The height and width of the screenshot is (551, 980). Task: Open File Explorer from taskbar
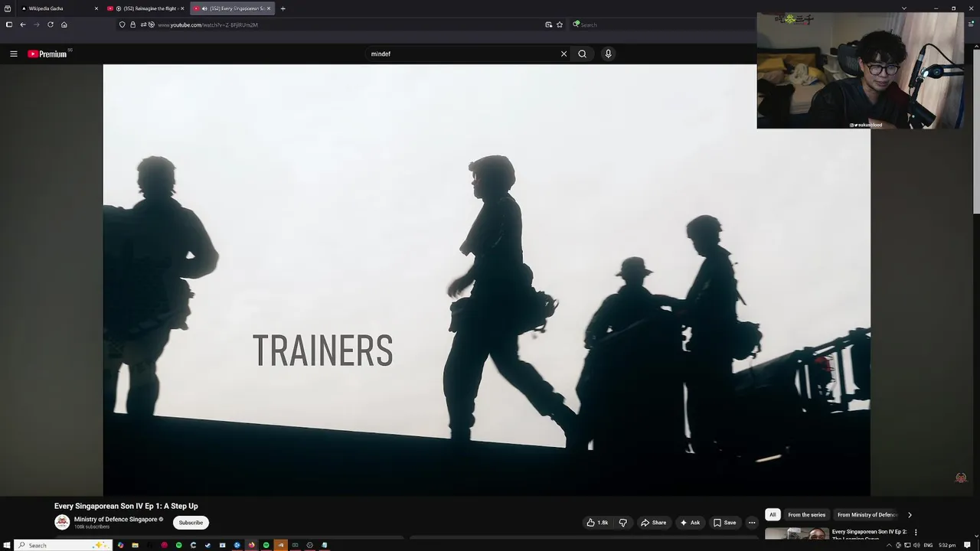[x=135, y=545]
